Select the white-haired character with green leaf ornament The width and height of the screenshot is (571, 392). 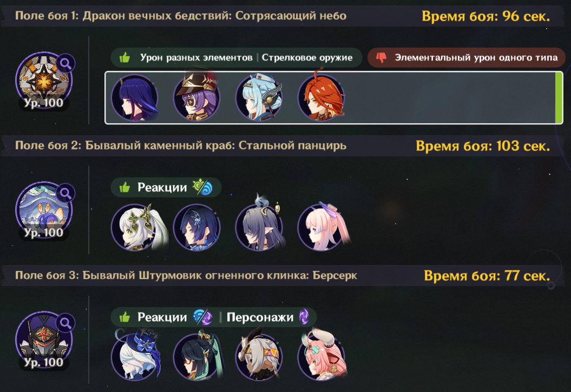pos(139,227)
